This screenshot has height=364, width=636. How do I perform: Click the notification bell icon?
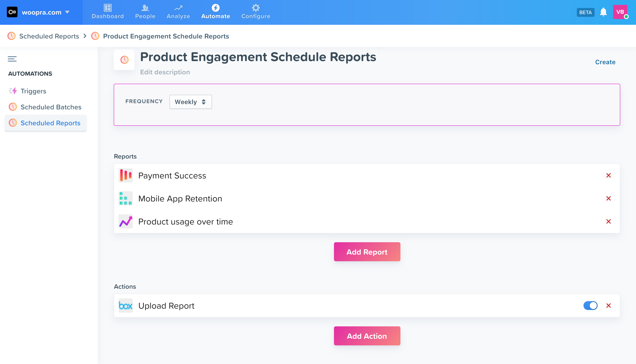603,12
